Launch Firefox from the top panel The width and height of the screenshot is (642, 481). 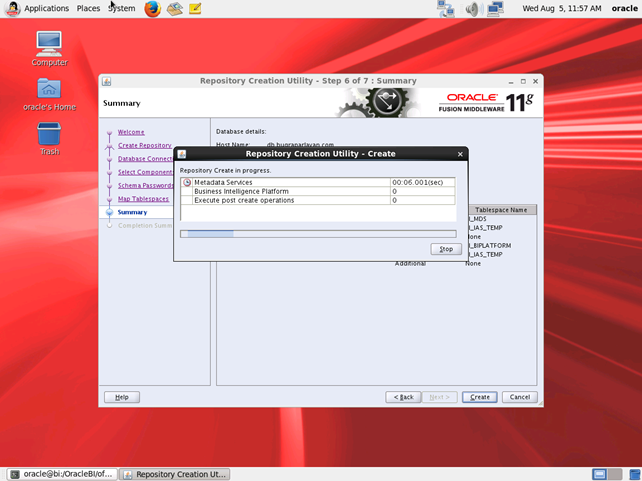152,9
